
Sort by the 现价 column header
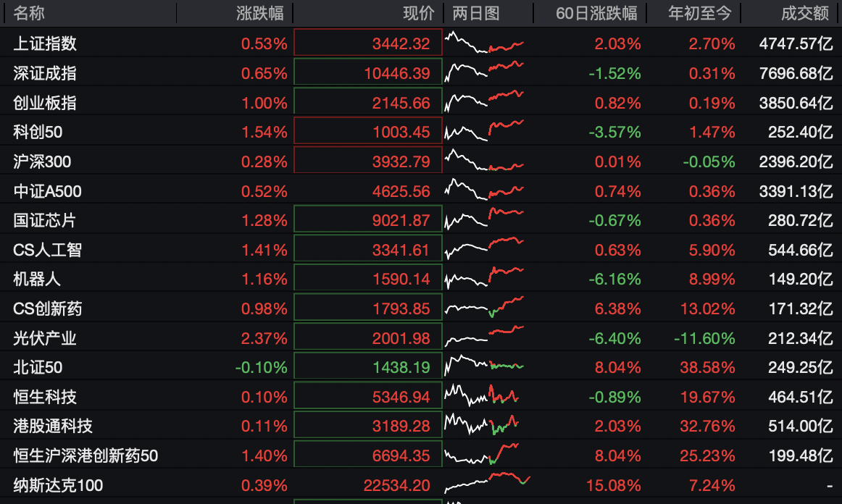point(418,13)
